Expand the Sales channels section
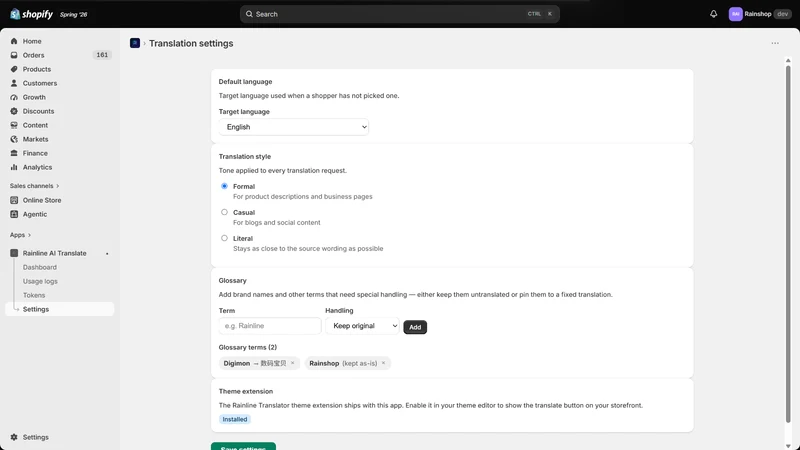The image size is (800, 450). click(x=34, y=186)
